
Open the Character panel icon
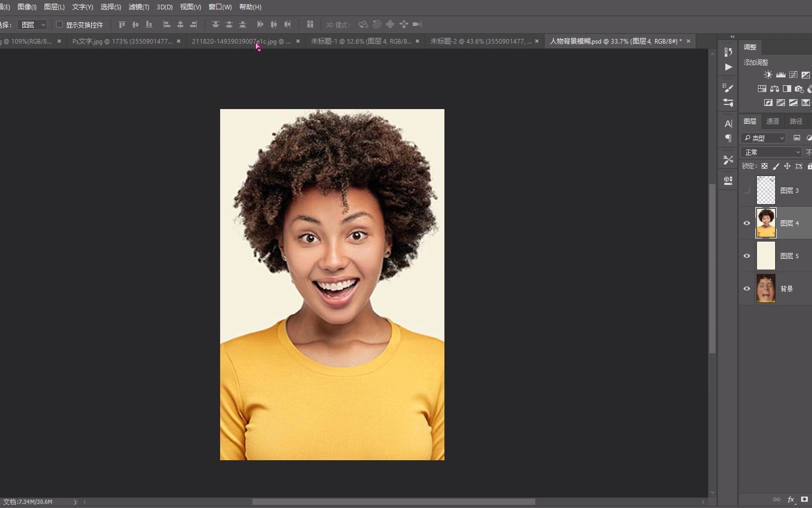click(x=728, y=124)
